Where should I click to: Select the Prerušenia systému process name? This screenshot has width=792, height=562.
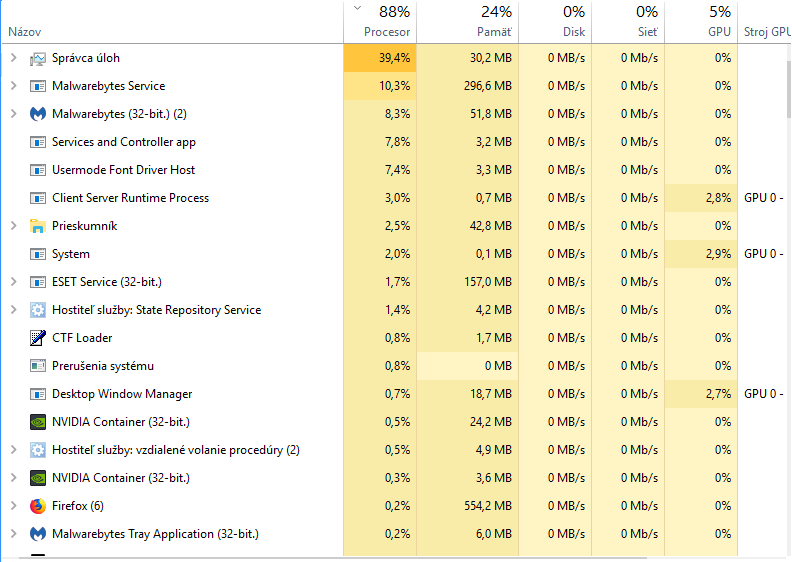pyautogui.click(x=103, y=366)
